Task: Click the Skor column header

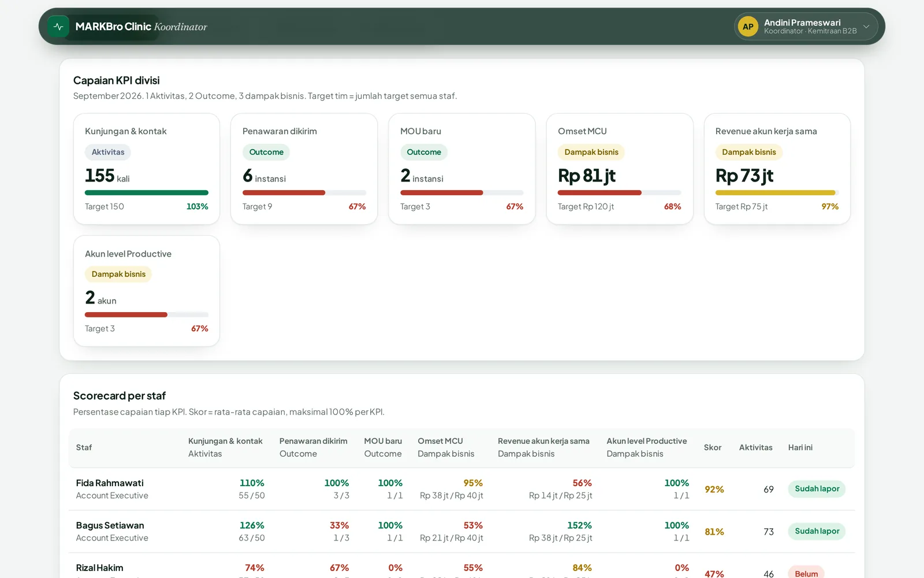Action: click(x=713, y=447)
